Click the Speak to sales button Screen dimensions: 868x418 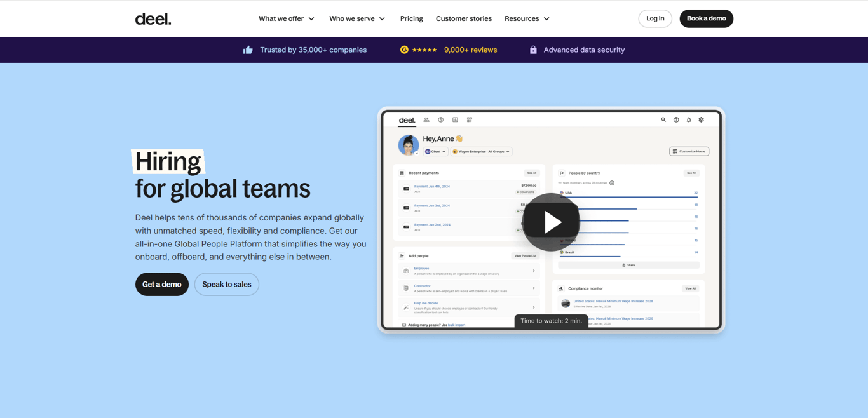point(227,285)
